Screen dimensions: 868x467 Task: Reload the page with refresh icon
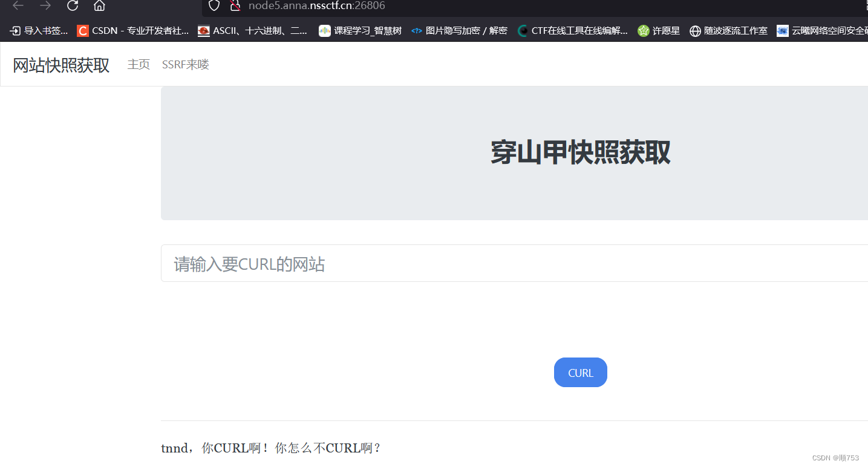click(x=73, y=6)
